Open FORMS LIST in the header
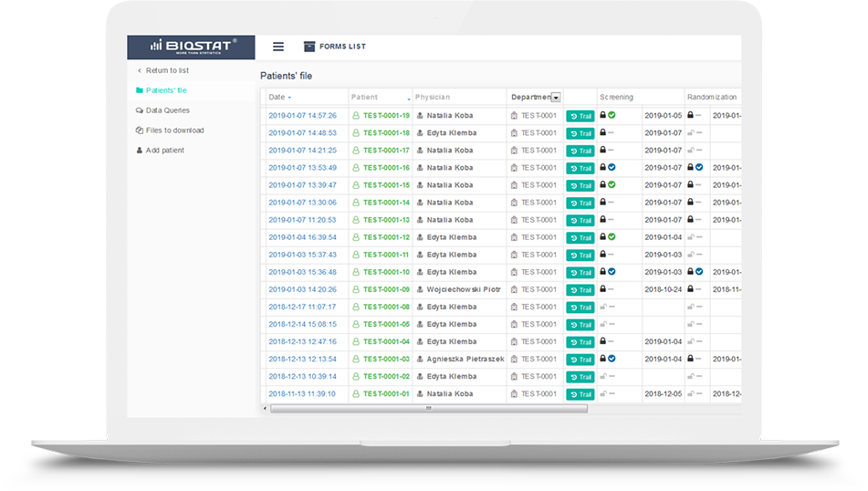 [342, 47]
